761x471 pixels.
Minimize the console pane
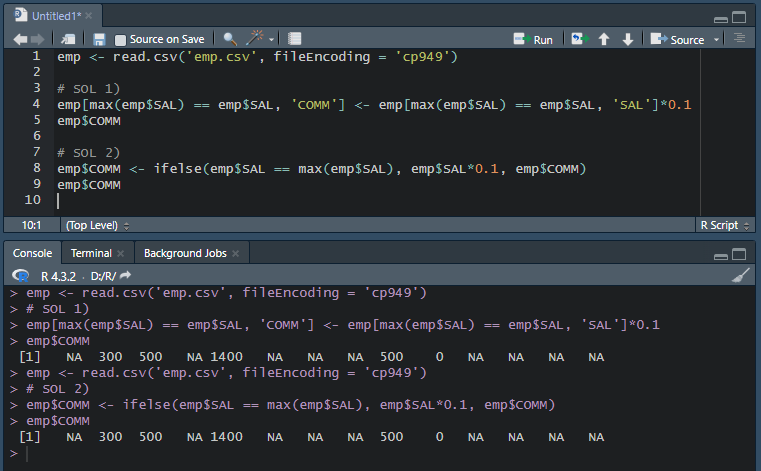click(x=721, y=256)
